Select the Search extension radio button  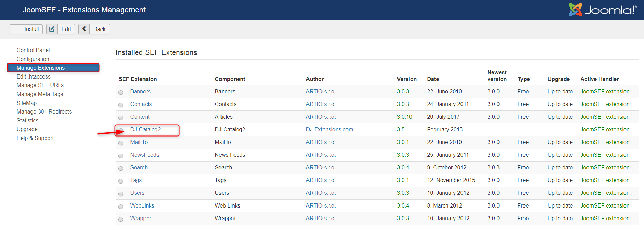tap(121, 168)
